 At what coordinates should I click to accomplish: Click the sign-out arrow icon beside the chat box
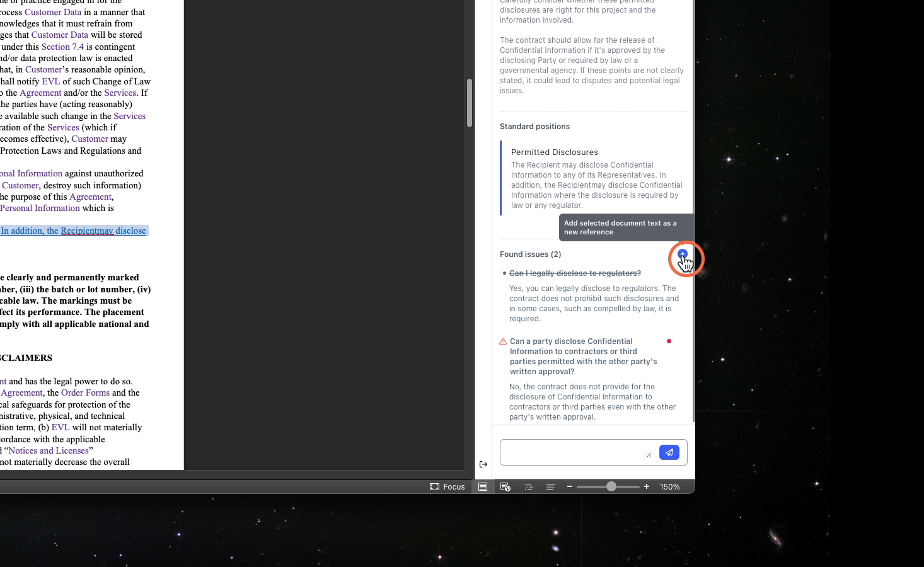pos(483,464)
